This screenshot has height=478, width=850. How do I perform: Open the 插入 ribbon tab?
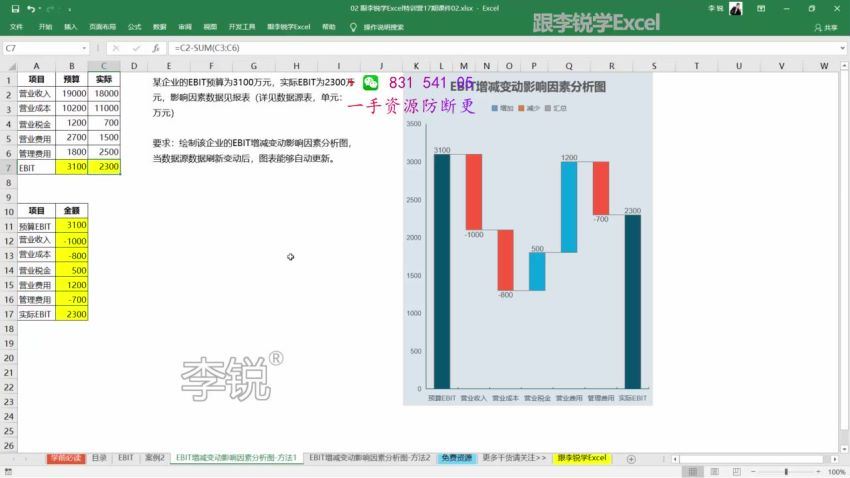point(70,27)
